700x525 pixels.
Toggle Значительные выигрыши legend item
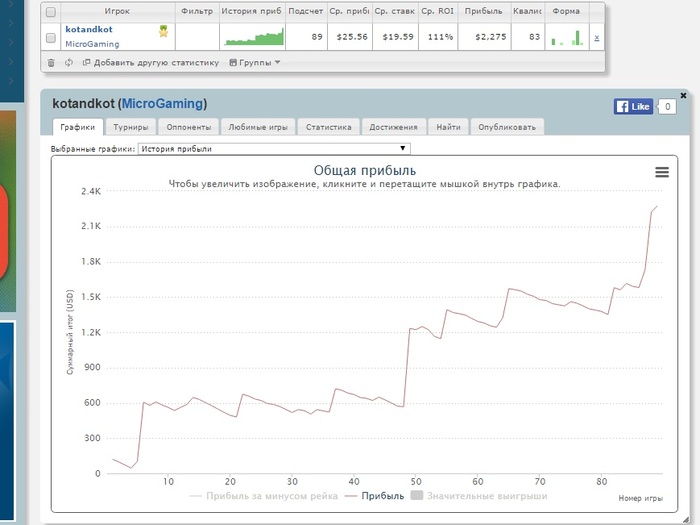click(x=479, y=496)
